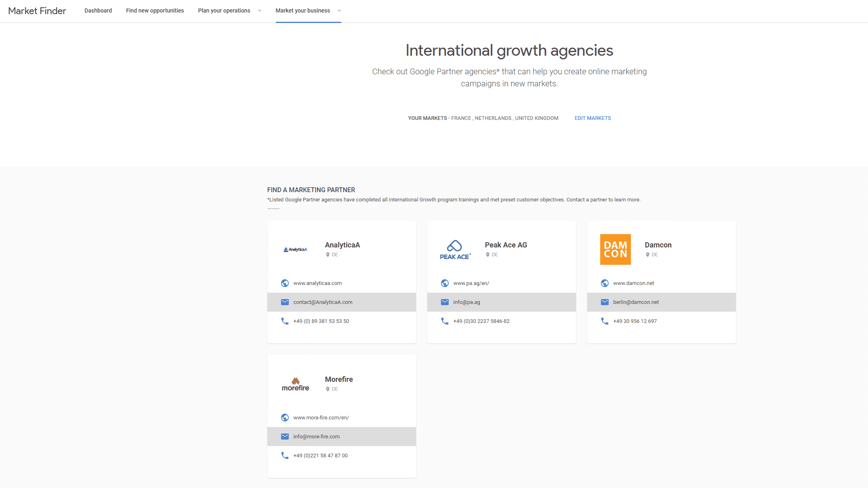868x488 pixels.
Task: Click the envelope icon next to berlin@damcon.net
Action: [605, 302]
